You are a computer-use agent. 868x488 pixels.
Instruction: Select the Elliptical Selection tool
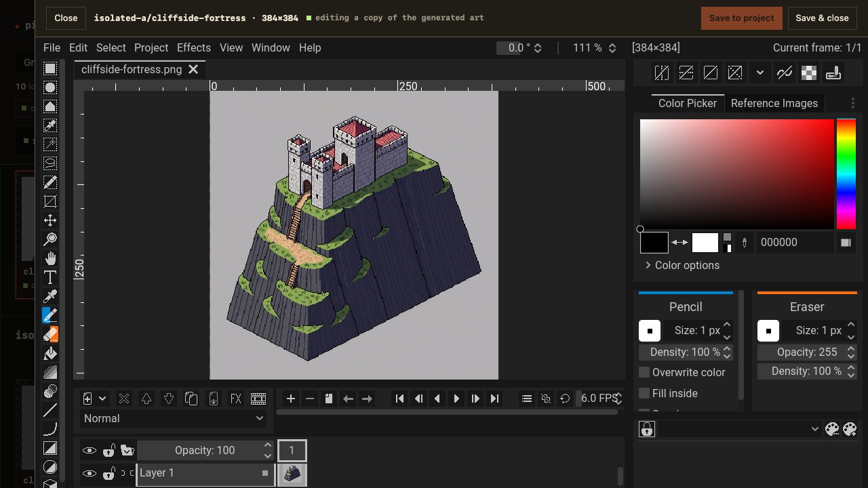click(50, 87)
